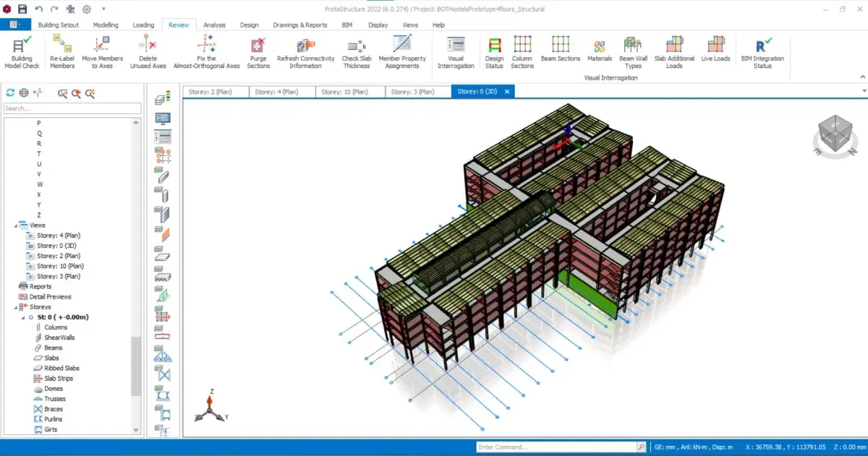This screenshot has height=456, width=868.
Task: Open BIM Integration Status
Action: [x=762, y=53]
